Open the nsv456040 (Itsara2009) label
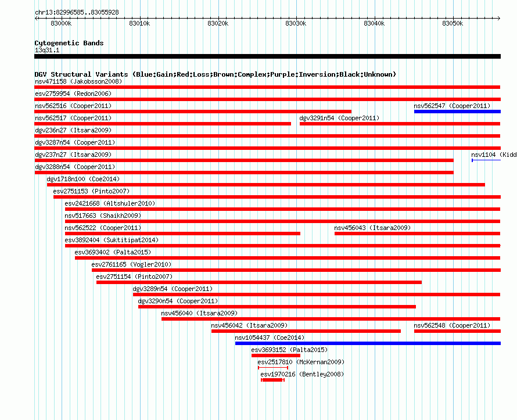This screenshot has height=420, width=517. [199, 313]
